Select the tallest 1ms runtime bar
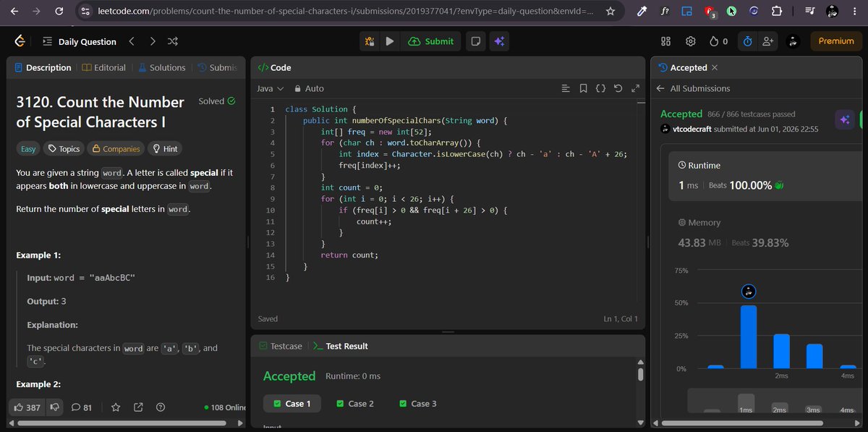This screenshot has height=432, width=868. pyautogui.click(x=748, y=337)
